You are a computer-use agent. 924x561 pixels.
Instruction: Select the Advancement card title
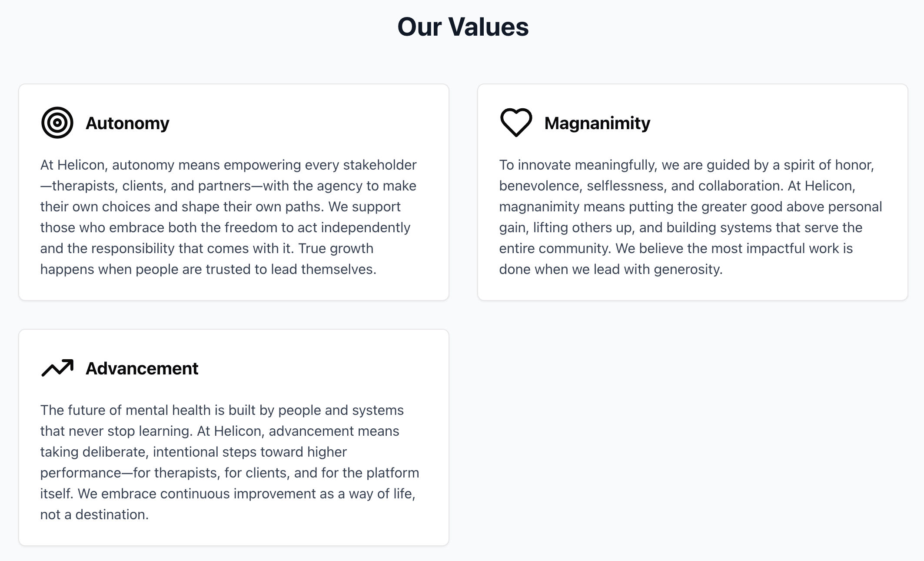click(x=142, y=368)
